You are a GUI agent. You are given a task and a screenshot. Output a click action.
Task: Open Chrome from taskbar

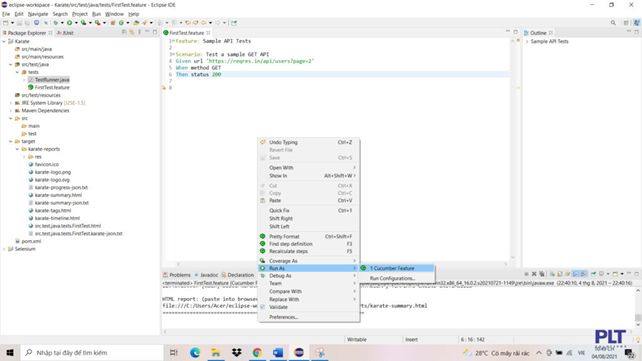[x=257, y=352]
